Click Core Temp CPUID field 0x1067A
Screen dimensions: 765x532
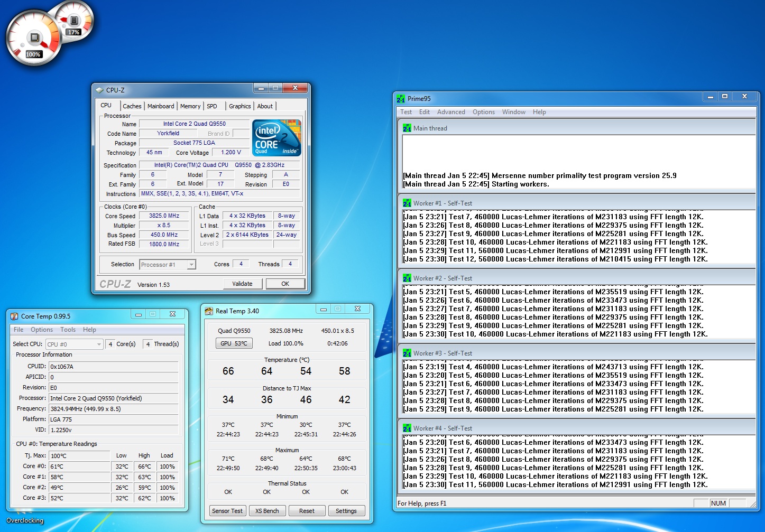coord(115,367)
